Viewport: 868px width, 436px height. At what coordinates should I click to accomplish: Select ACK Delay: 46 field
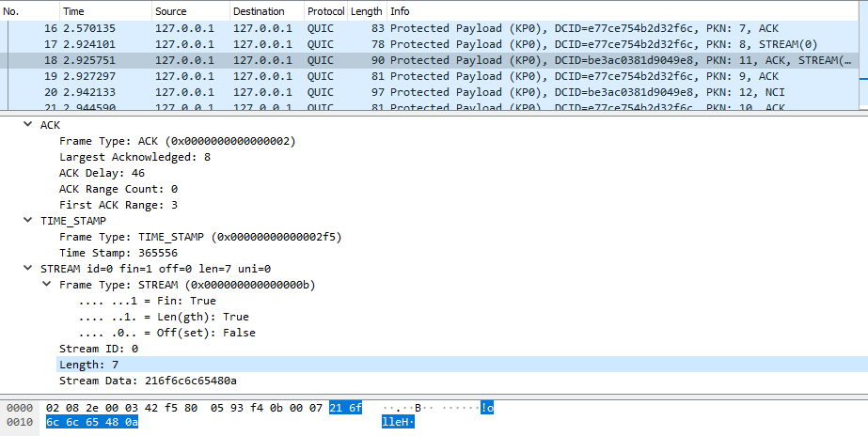tap(102, 173)
